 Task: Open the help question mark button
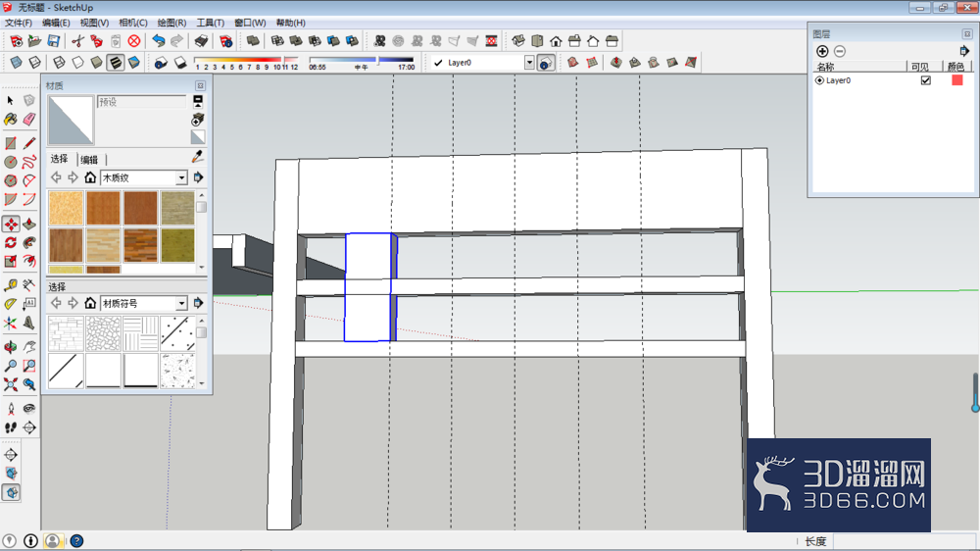pos(76,541)
